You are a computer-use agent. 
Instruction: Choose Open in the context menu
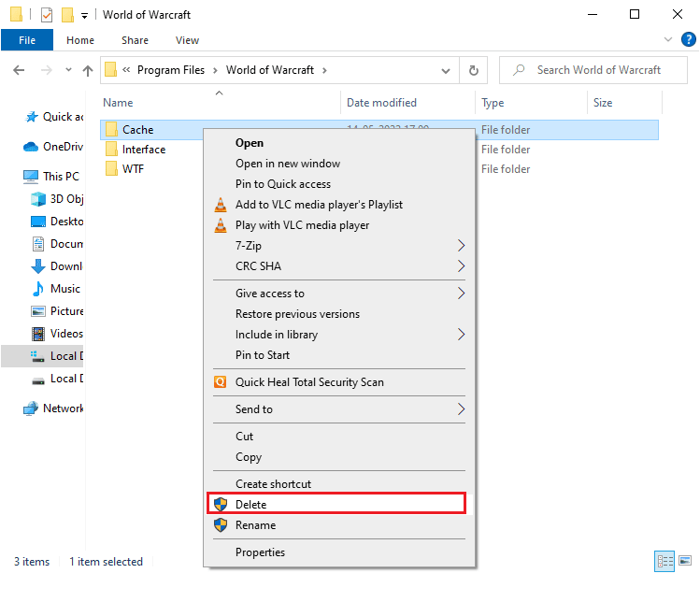pos(339,143)
